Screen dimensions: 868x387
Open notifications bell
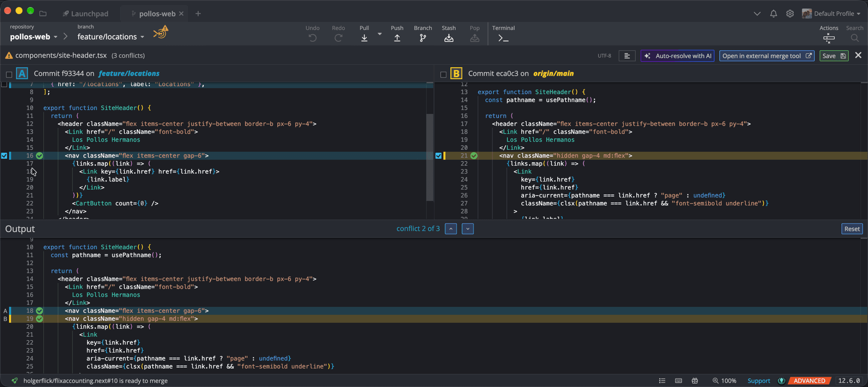tap(773, 13)
